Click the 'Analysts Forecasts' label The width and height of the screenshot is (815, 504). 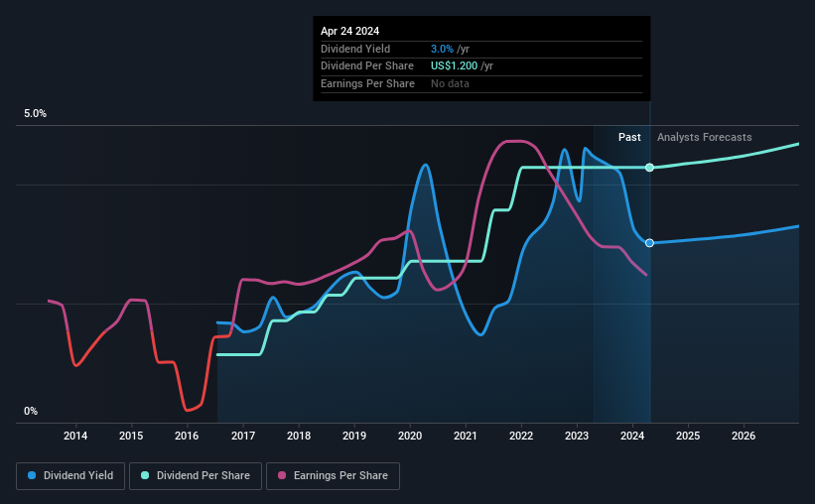pyautogui.click(x=704, y=137)
